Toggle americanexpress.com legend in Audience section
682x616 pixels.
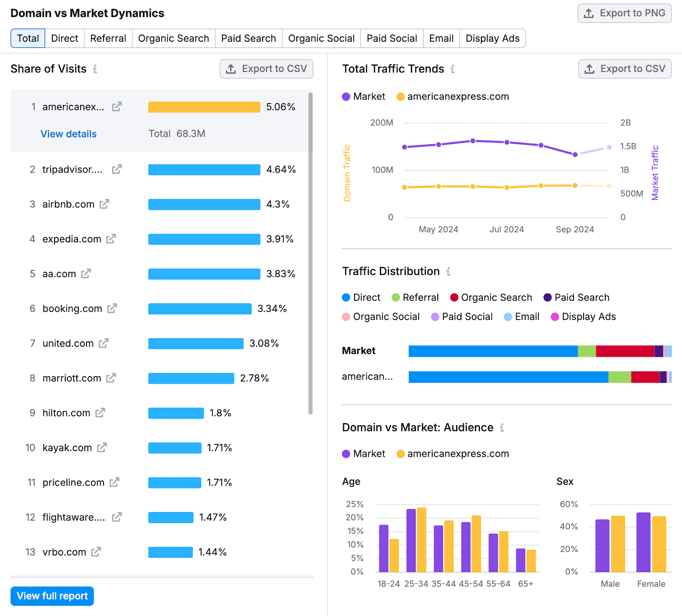453,454
